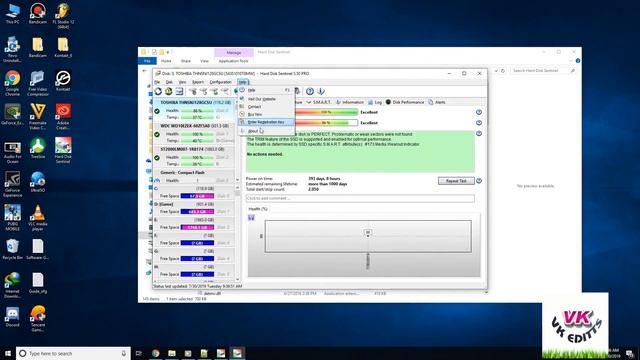This screenshot has height=360, width=640.
Task: Click File Explorer icon on the taskbar
Action: [x=172, y=353]
